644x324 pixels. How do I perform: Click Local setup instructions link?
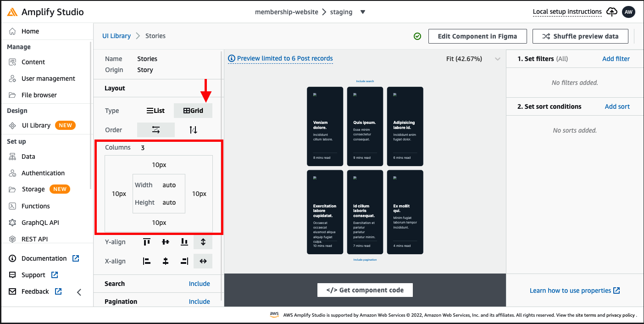567,12
